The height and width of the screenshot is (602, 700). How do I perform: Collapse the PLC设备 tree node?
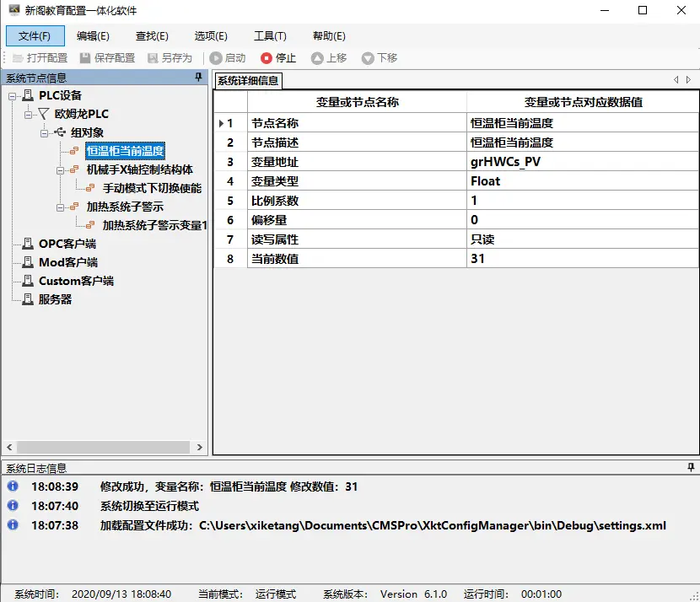click(x=12, y=96)
